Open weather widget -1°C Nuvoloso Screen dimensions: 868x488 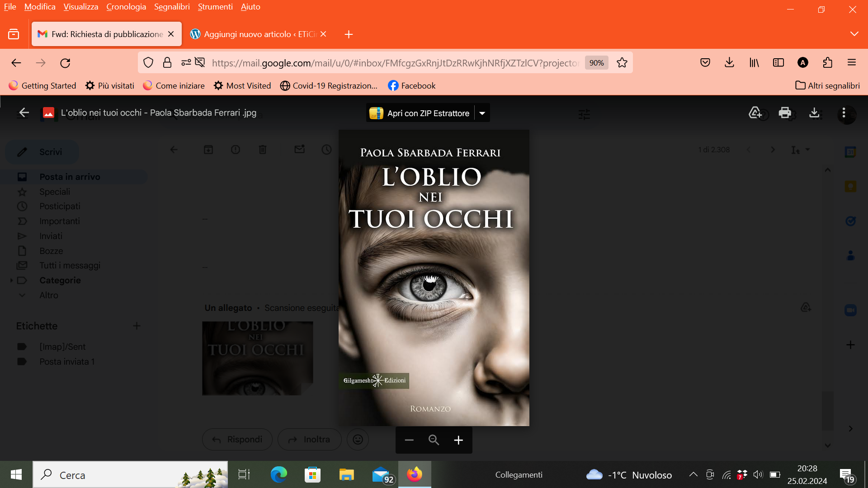pyautogui.click(x=629, y=475)
